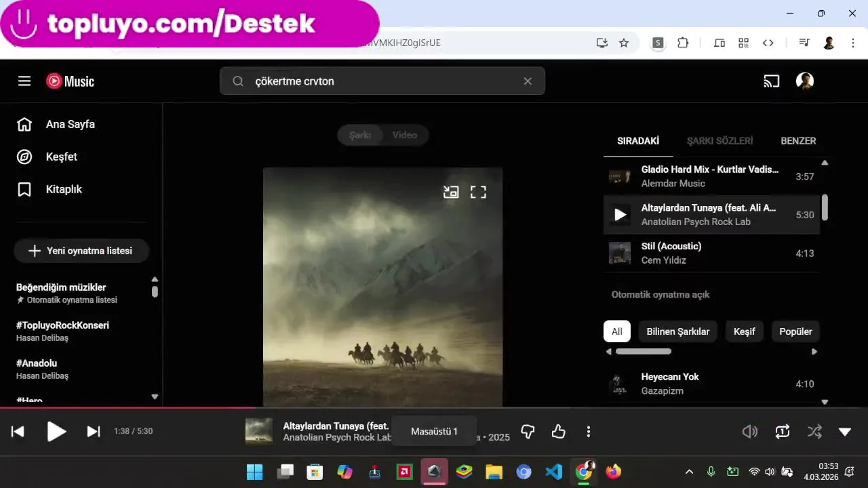Viewport: 868px width, 488px height.
Task: Click the code brackets extension icon
Action: tap(768, 43)
